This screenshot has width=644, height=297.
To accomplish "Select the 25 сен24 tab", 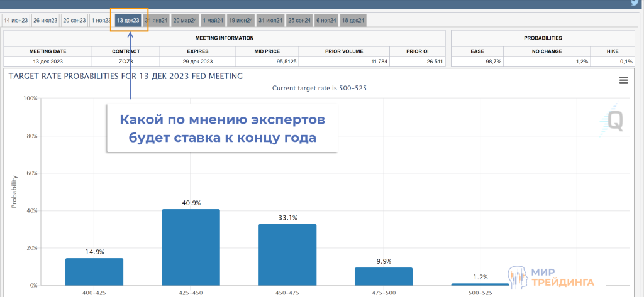I will coord(299,21).
